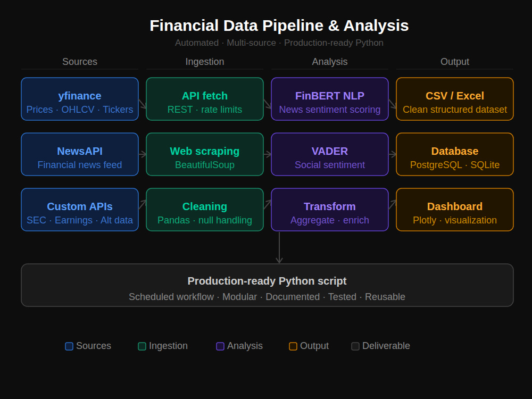Click the yfinance source box
This screenshot has height=399, width=532.
pyautogui.click(x=80, y=99)
